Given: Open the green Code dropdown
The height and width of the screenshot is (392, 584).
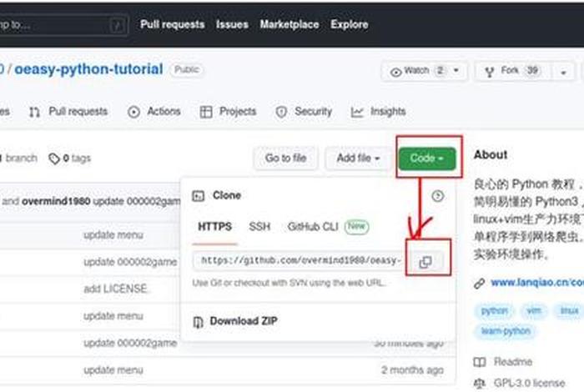Looking at the screenshot, I should (427, 158).
